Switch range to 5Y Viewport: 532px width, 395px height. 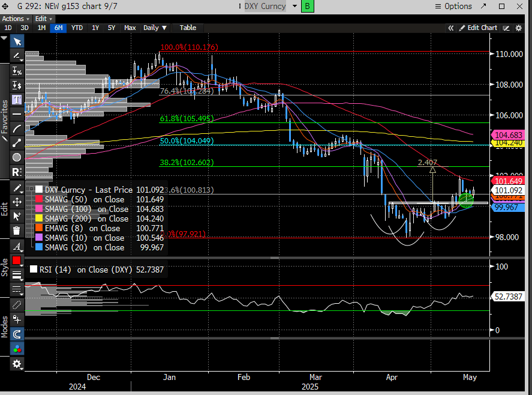pos(112,28)
